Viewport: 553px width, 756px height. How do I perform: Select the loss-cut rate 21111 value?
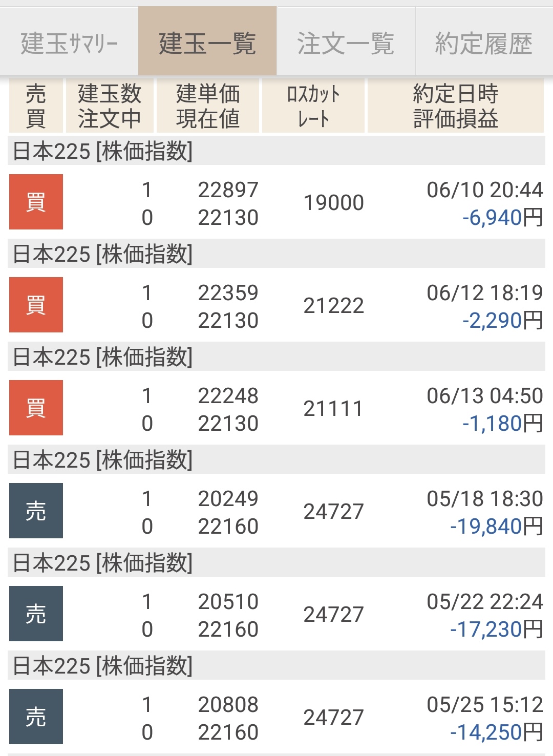click(333, 409)
